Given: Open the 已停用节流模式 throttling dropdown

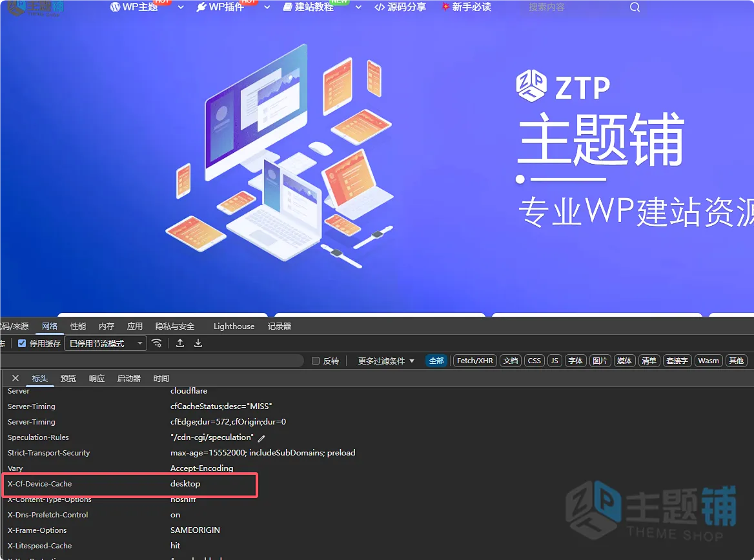Looking at the screenshot, I should 105,343.
